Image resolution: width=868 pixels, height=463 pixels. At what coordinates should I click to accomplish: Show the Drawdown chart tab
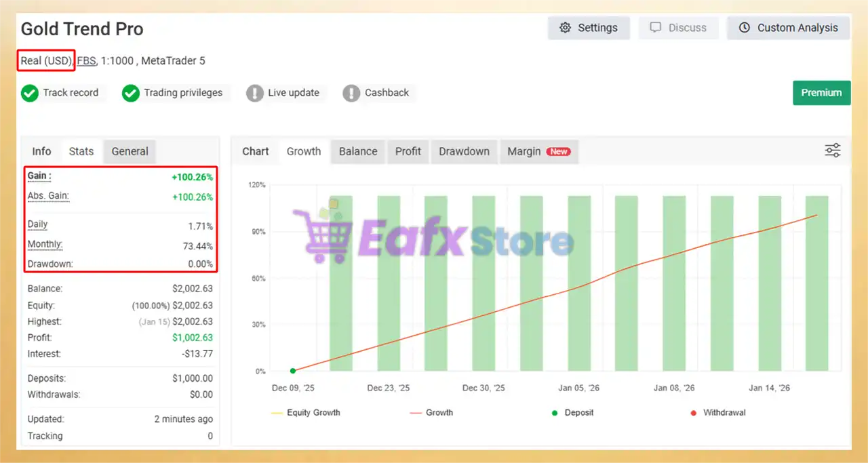coord(464,151)
